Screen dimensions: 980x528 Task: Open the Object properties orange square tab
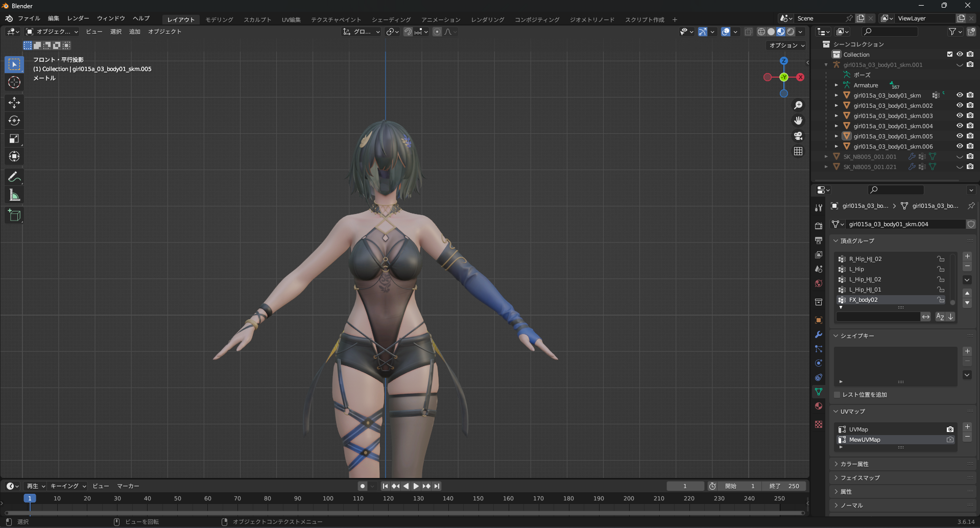[x=819, y=320]
